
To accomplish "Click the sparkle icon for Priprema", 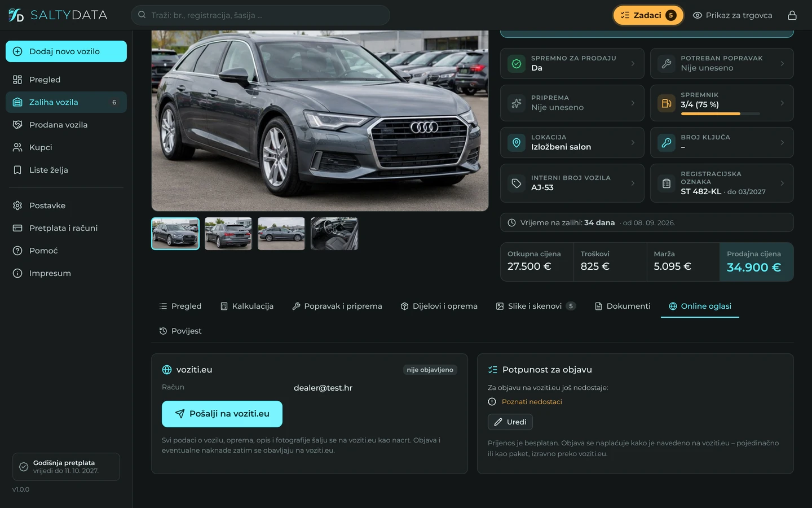I will pyautogui.click(x=517, y=103).
